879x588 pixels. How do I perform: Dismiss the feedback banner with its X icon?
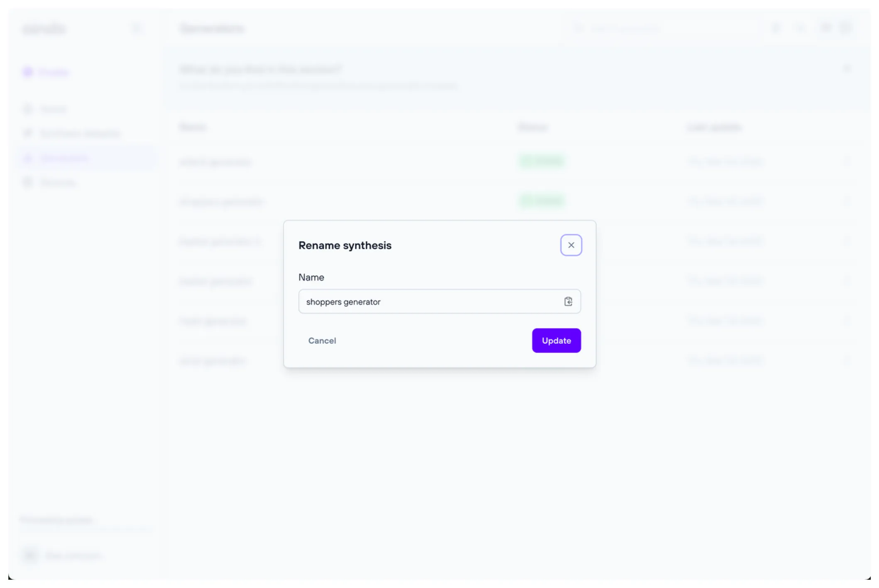[847, 68]
